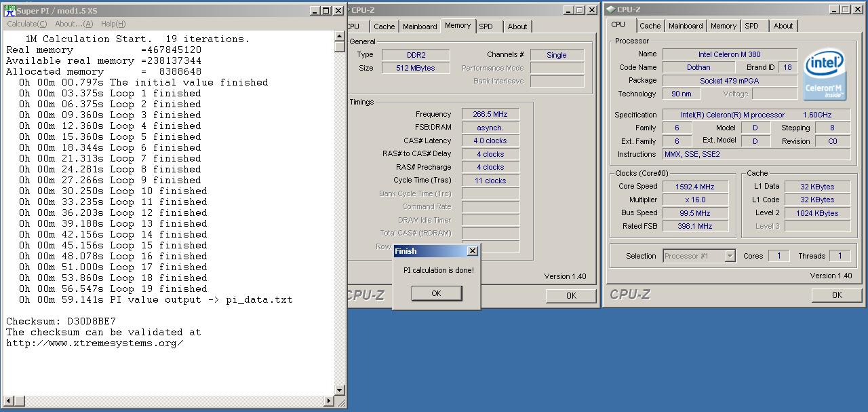
Task: Click the 99.5 MHz bus speed value
Action: pos(697,213)
